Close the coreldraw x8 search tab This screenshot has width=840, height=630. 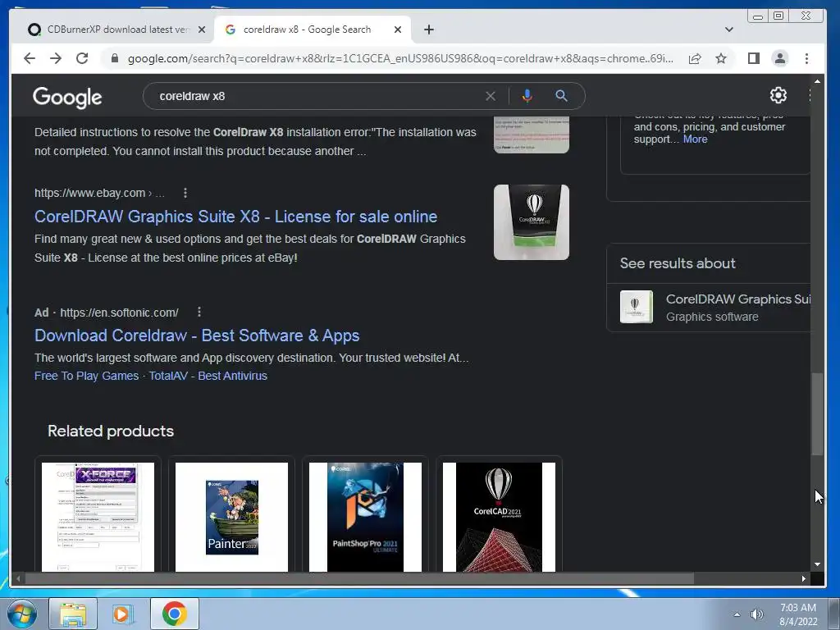pos(398,30)
